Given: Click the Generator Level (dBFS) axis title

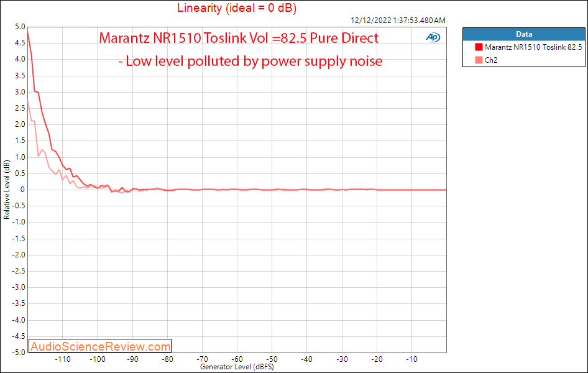Looking at the screenshot, I should point(237,367).
